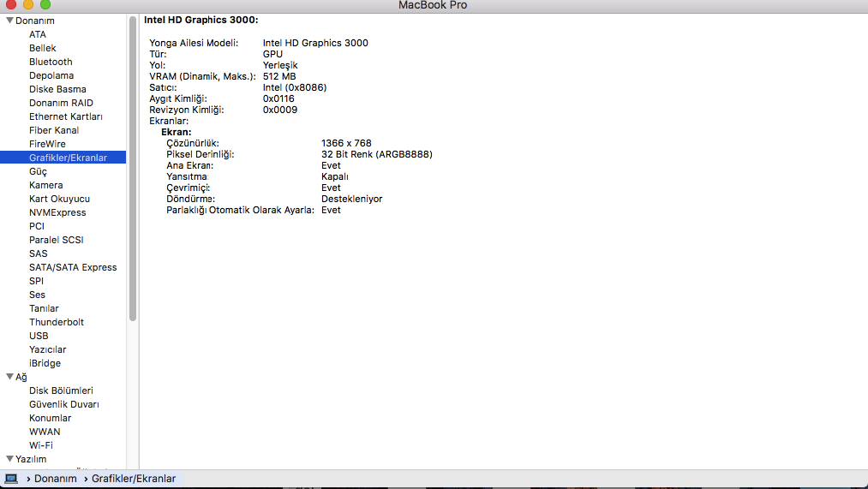Screen dimensions: 868x489
Task: Click the sidebar vertical scrollbar
Action: click(133, 171)
